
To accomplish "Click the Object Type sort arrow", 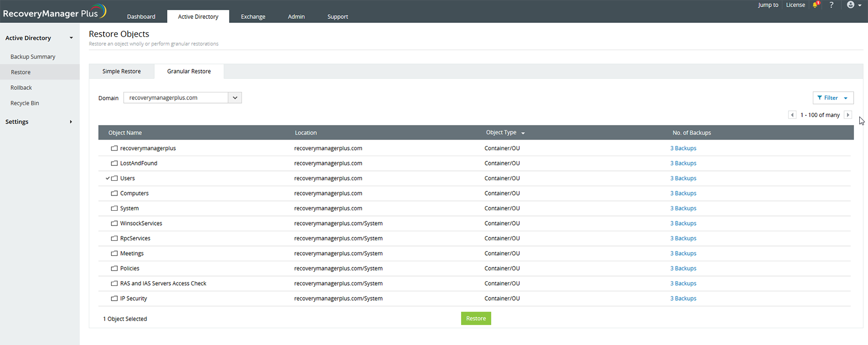I will pos(523,133).
